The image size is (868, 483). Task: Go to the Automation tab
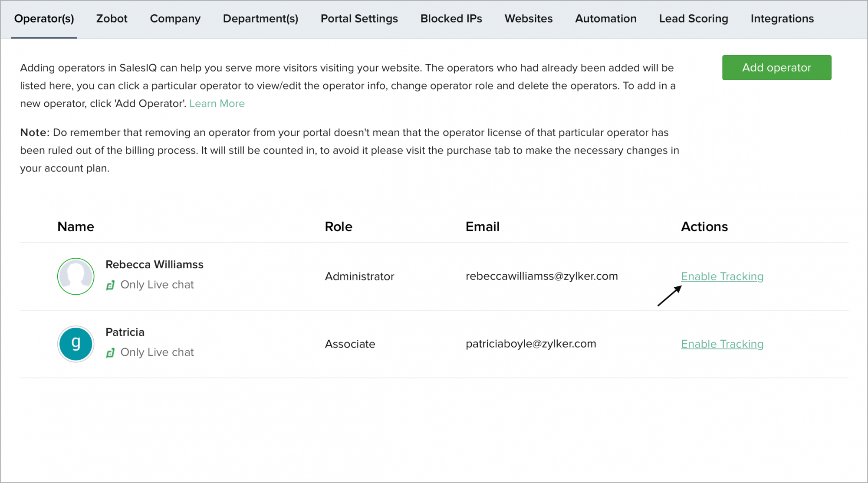(x=606, y=19)
